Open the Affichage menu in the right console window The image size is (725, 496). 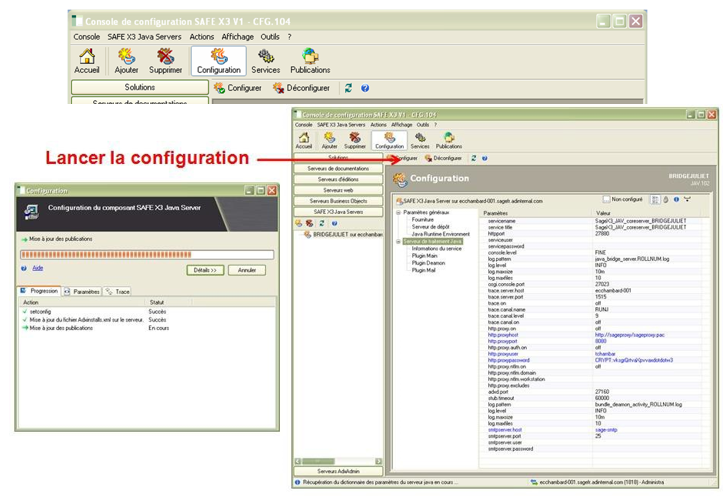(x=401, y=125)
